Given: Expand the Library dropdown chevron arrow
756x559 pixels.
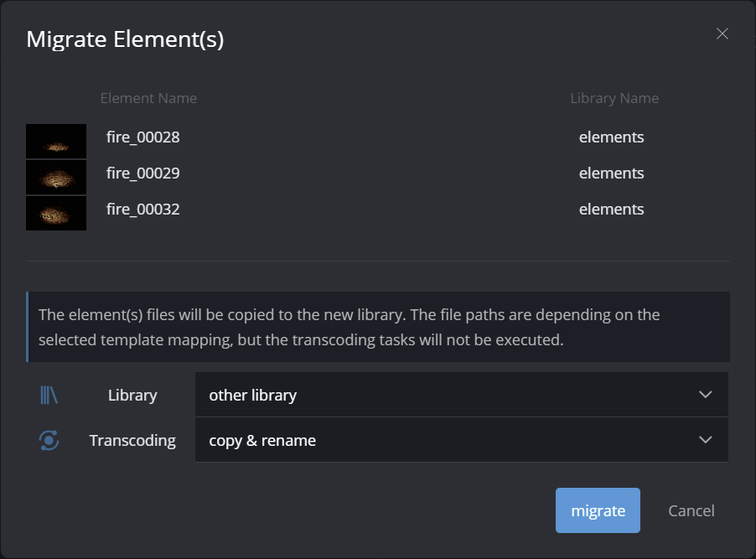Looking at the screenshot, I should coord(705,395).
